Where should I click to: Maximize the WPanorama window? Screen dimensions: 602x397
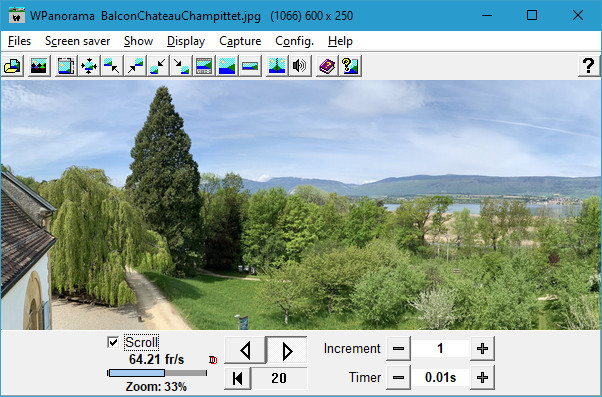[532, 15]
